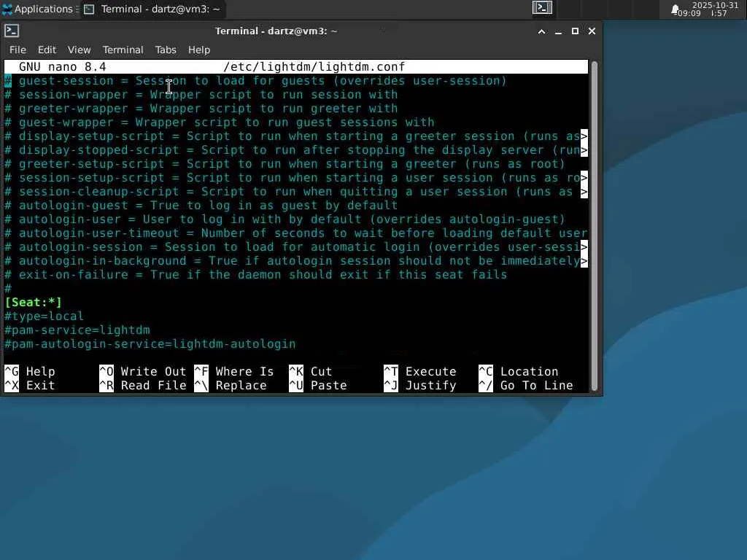
Task: Open the Edit menu
Action: [47, 50]
